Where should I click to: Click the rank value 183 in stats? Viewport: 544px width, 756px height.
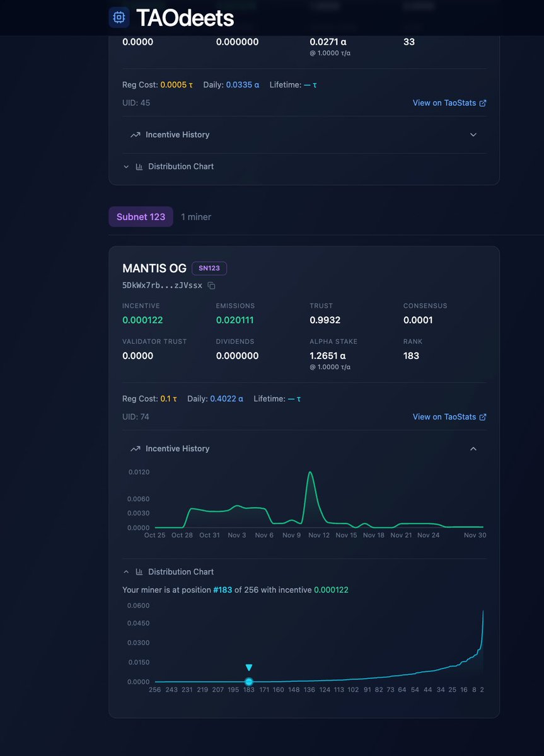(411, 356)
